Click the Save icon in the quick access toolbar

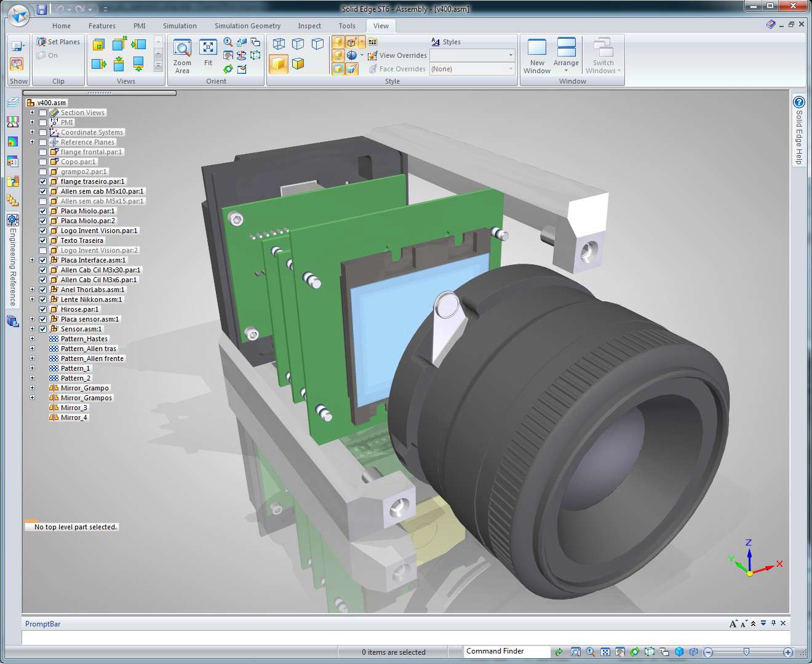point(41,9)
